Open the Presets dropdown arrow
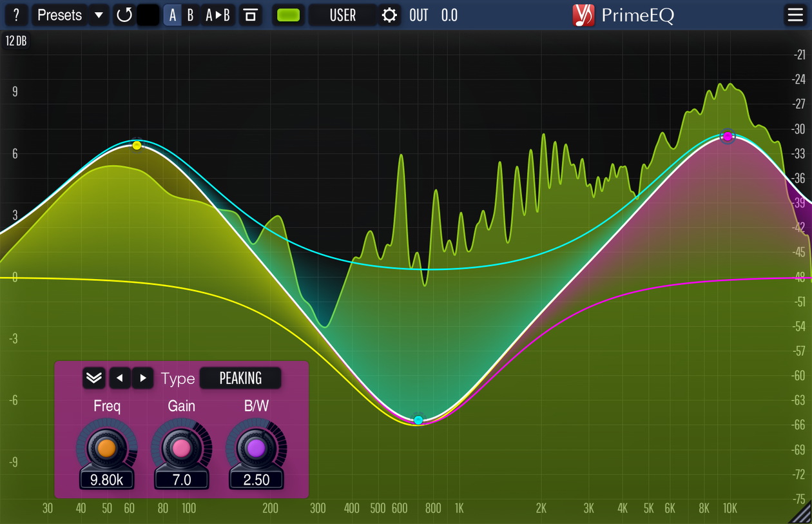This screenshot has height=524, width=812. pos(99,15)
